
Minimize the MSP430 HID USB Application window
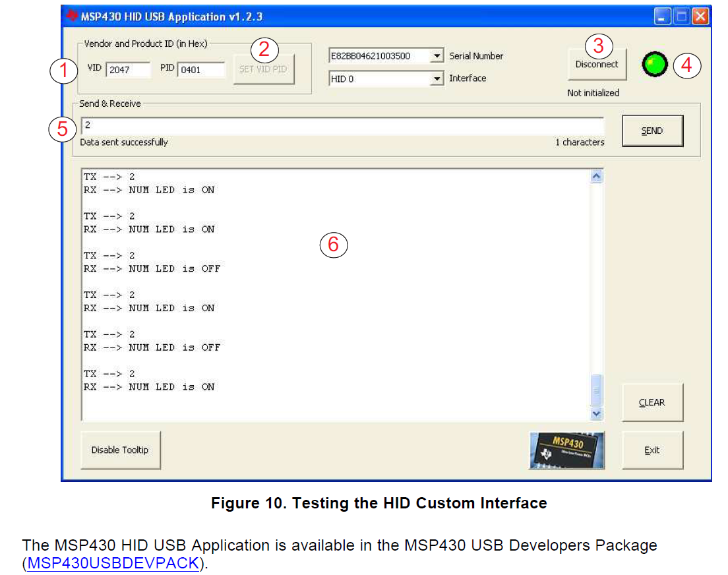pyautogui.click(x=662, y=16)
